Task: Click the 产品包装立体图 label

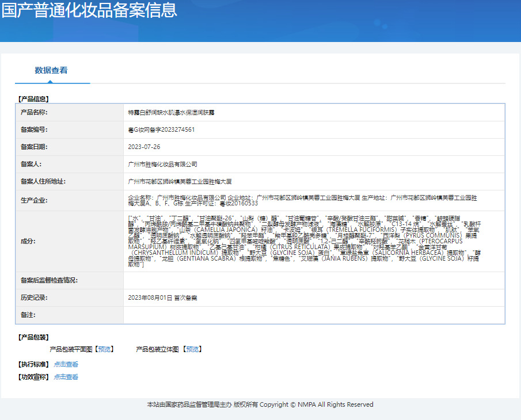Action: click(158, 349)
